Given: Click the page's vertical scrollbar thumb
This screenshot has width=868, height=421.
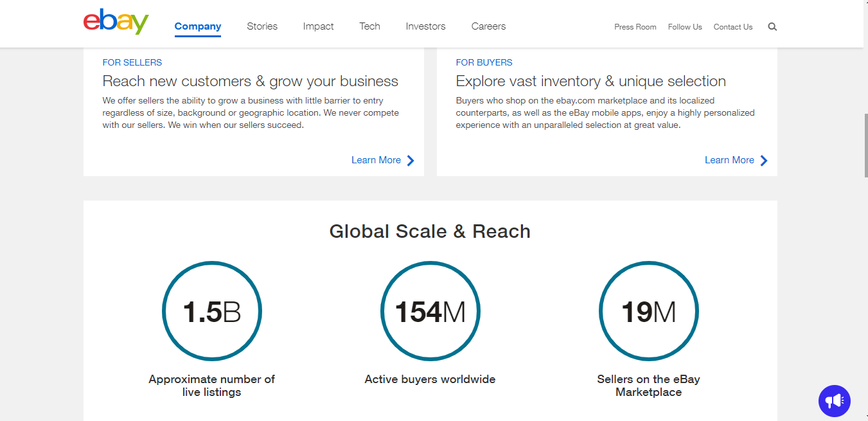Looking at the screenshot, I should point(865,145).
